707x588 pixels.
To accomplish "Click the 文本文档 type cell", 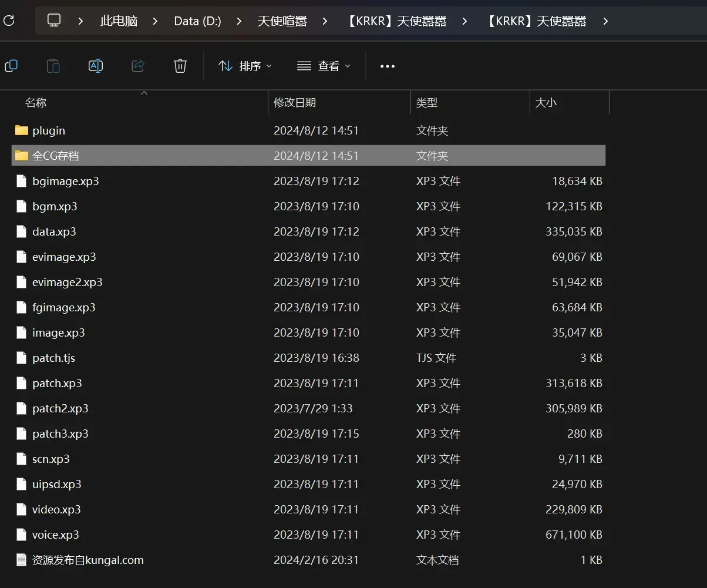I will tap(437, 560).
